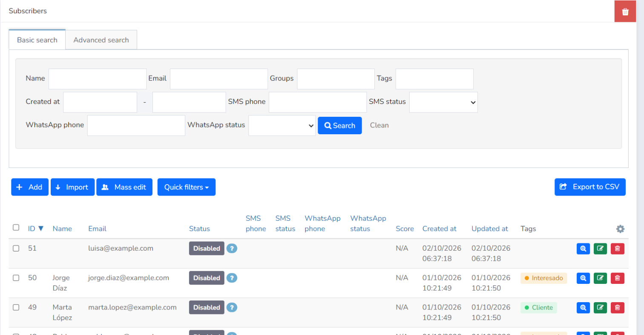Focus the Email search input field
644x335 pixels.
pos(219,79)
